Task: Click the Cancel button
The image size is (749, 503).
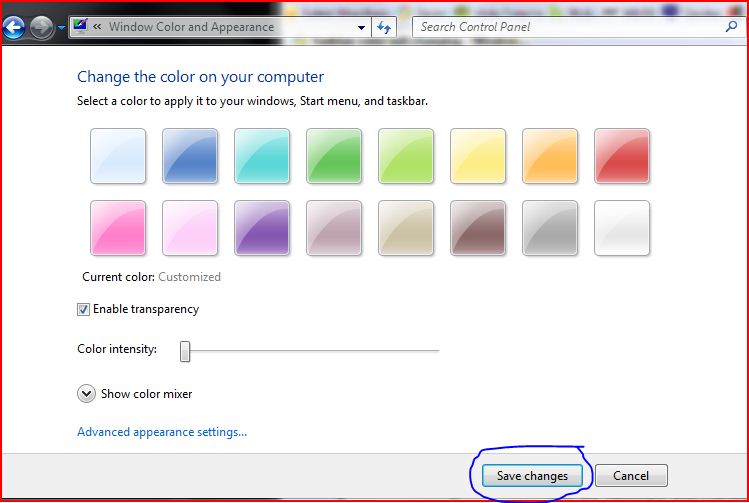Action: pos(631,476)
